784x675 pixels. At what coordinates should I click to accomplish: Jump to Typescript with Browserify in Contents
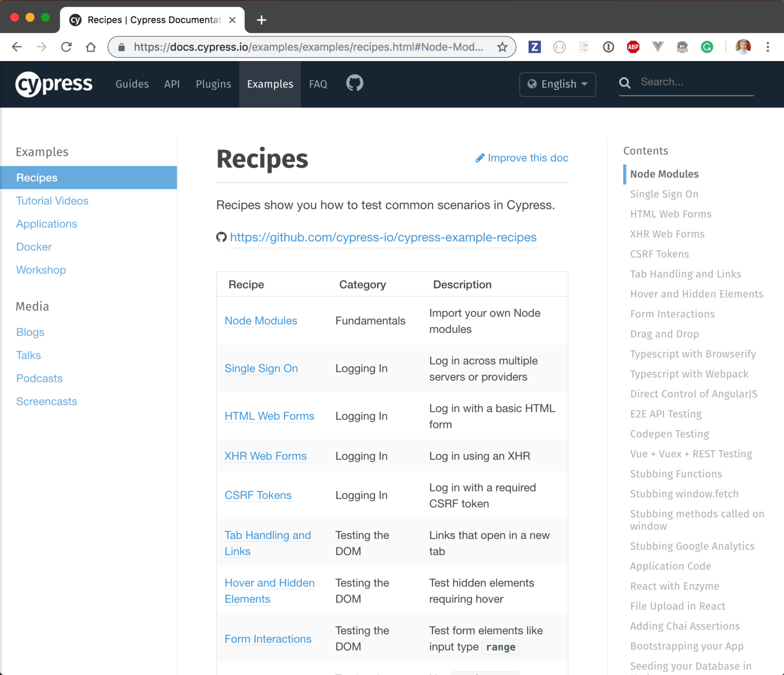tap(692, 354)
